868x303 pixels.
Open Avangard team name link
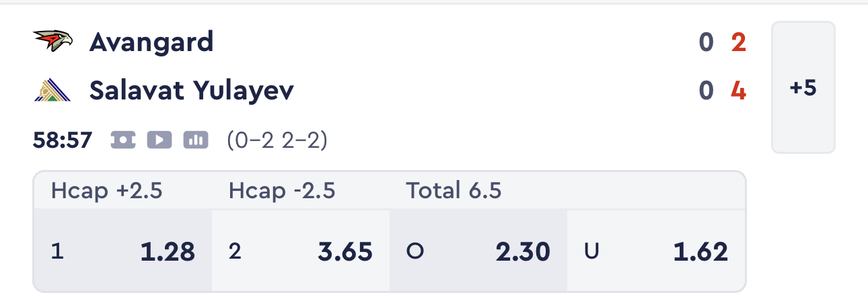pyautogui.click(x=151, y=42)
